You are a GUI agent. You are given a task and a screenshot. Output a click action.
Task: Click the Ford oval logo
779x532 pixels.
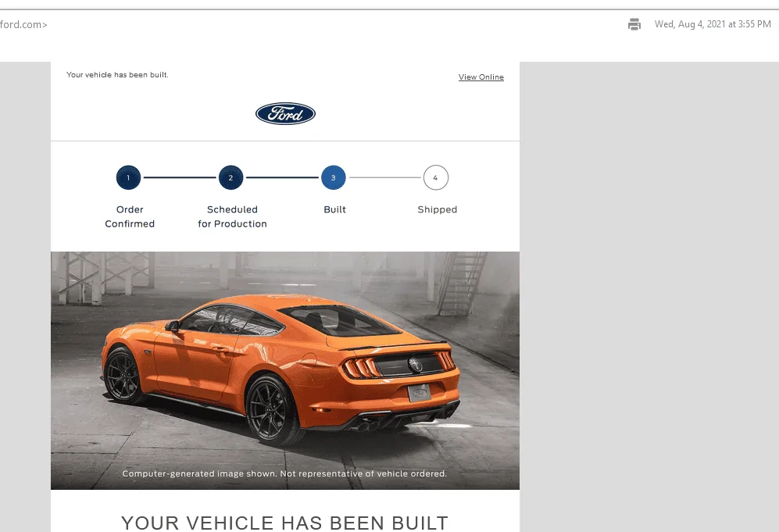click(x=285, y=114)
